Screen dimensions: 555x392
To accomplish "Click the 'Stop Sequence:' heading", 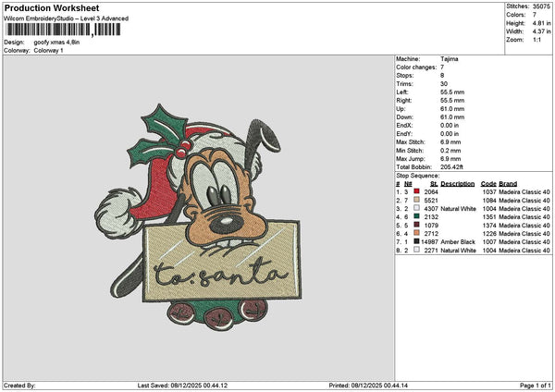I will (x=418, y=176).
